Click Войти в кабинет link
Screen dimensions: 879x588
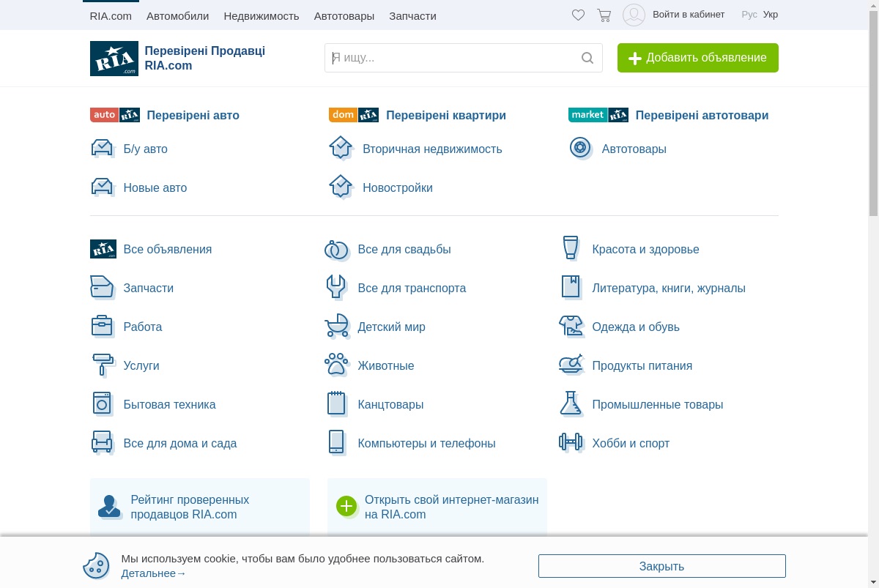point(689,15)
